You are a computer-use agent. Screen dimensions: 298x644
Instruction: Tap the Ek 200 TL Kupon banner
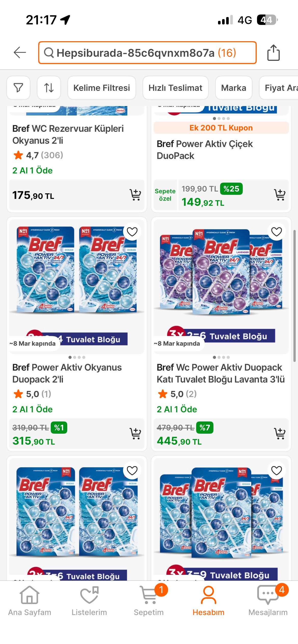(221, 128)
